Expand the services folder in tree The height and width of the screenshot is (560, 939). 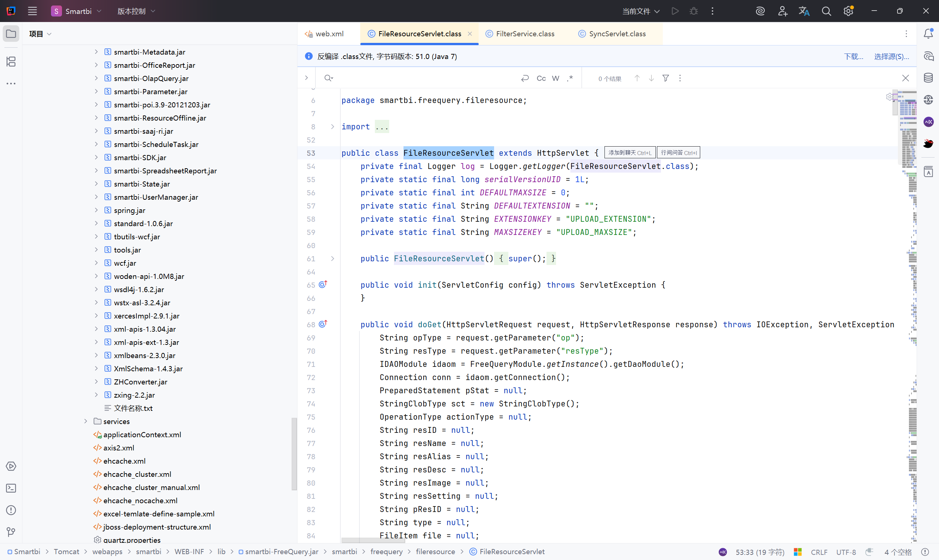click(86, 421)
